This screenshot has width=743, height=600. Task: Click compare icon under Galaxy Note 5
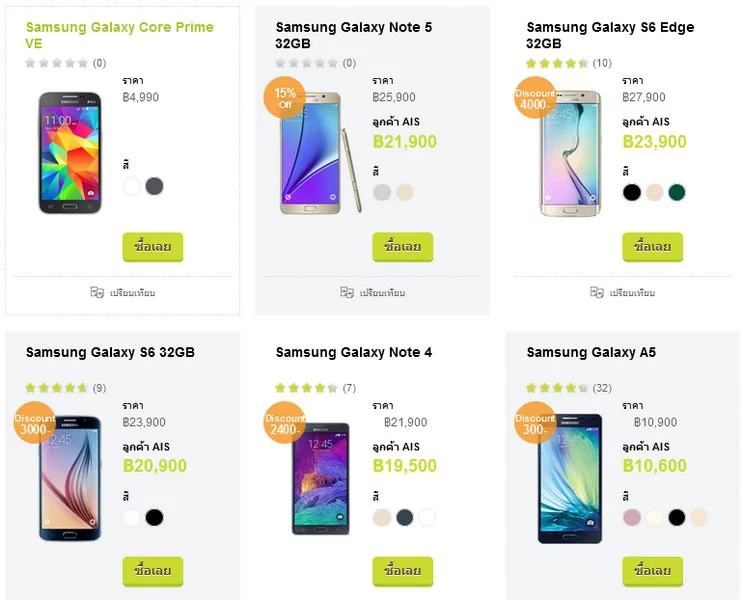(x=347, y=293)
